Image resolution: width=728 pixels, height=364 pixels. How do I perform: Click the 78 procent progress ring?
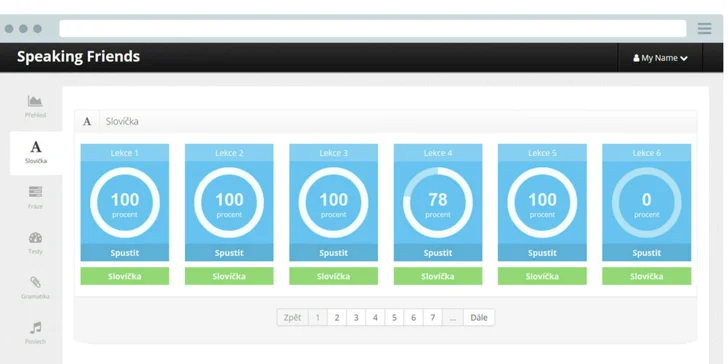(x=438, y=202)
